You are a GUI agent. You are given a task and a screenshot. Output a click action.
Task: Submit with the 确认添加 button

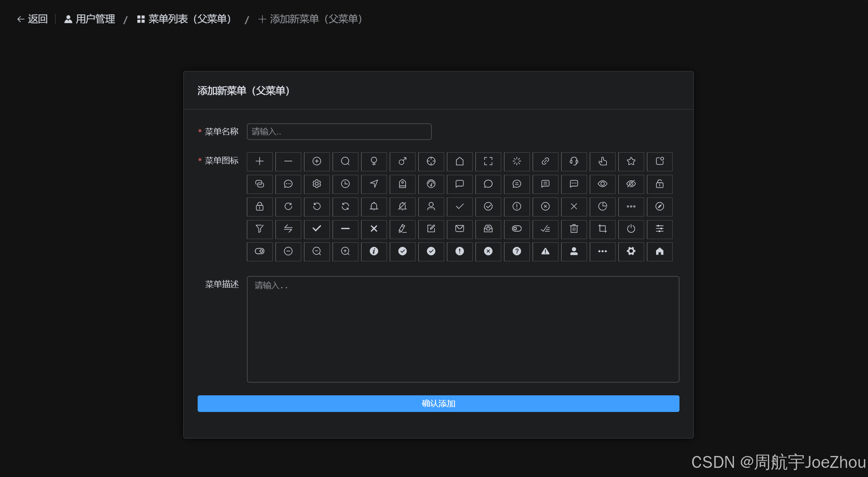[438, 404]
